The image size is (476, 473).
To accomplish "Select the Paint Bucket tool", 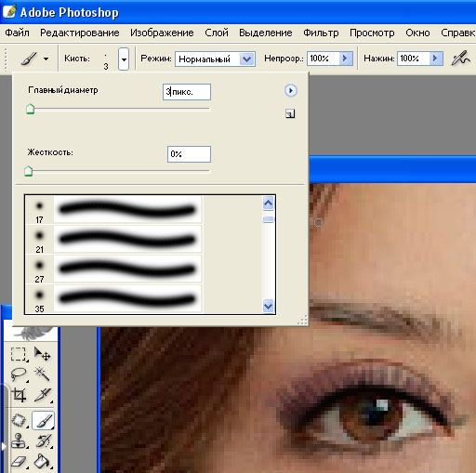I will 43,462.
